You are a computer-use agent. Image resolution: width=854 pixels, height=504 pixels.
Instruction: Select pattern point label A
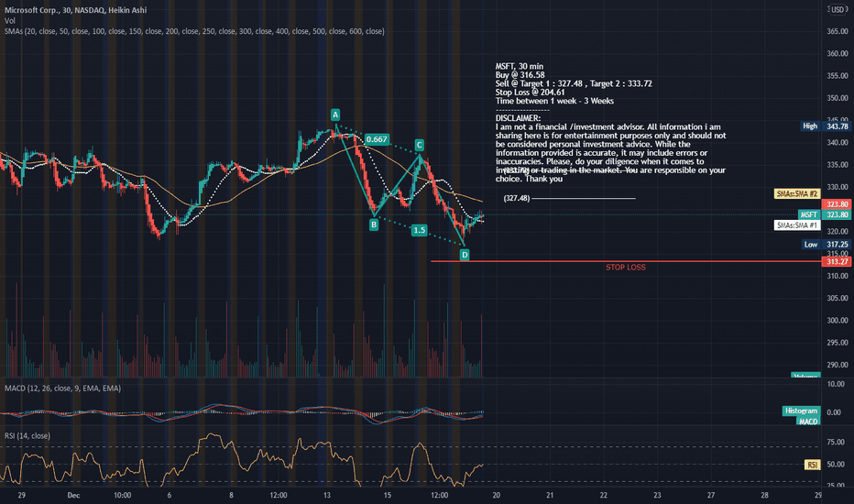pos(335,115)
